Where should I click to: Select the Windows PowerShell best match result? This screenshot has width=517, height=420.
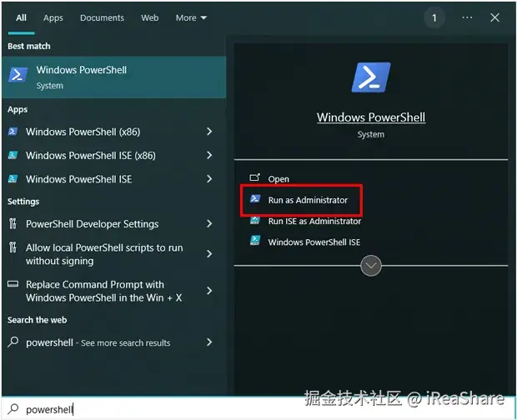click(x=113, y=77)
